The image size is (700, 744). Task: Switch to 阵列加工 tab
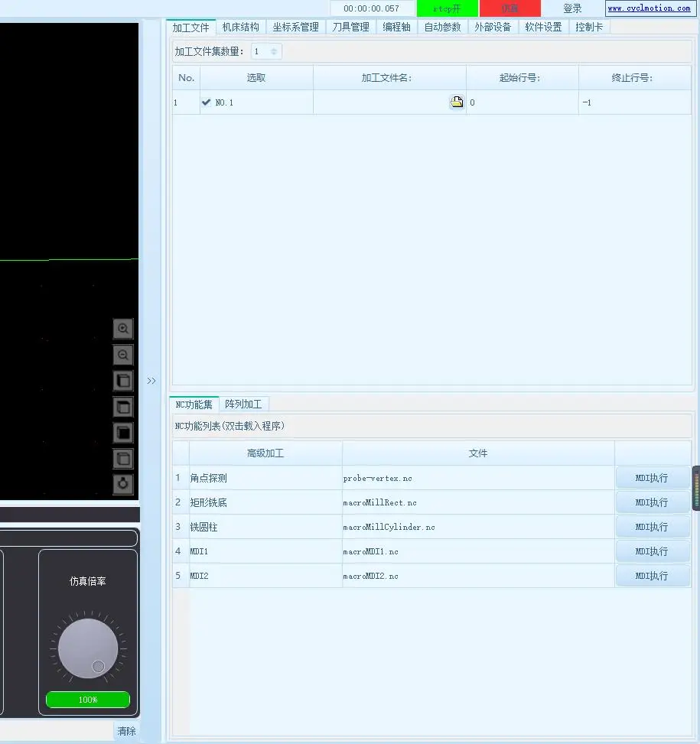(x=243, y=404)
